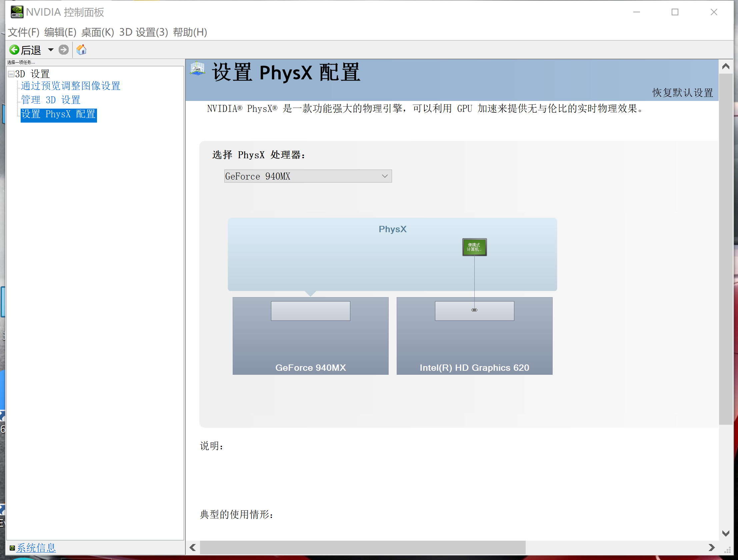
Task: Minimize the NVIDIA Control Panel window
Action: [637, 12]
